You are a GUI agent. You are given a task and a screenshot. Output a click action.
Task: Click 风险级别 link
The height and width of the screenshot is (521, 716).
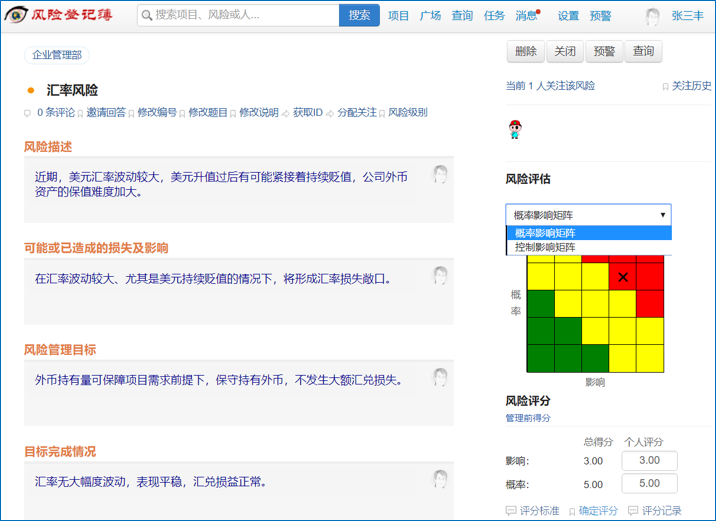408,112
